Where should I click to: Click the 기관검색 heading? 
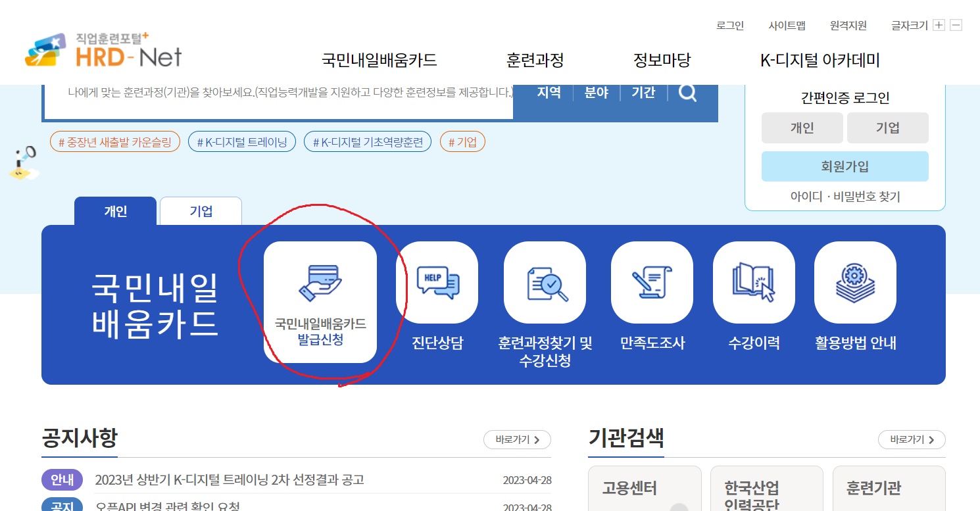click(626, 437)
